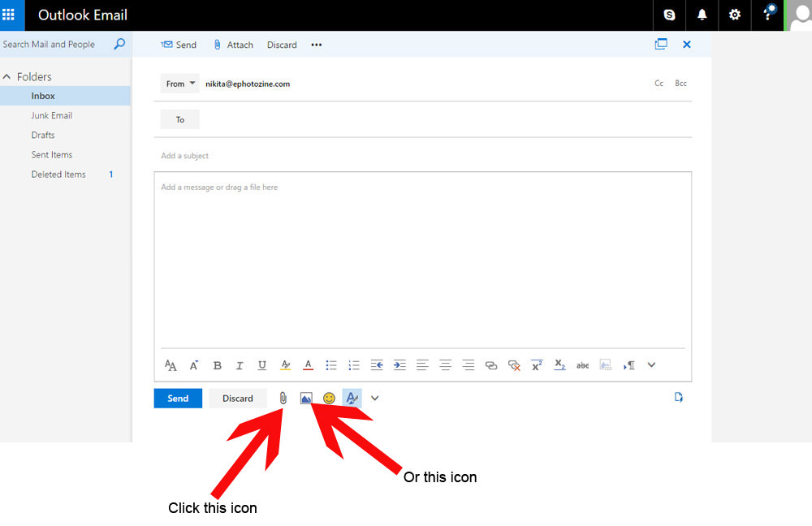Click Attach in the top command bar
The width and height of the screenshot is (812, 526).
[x=234, y=45]
